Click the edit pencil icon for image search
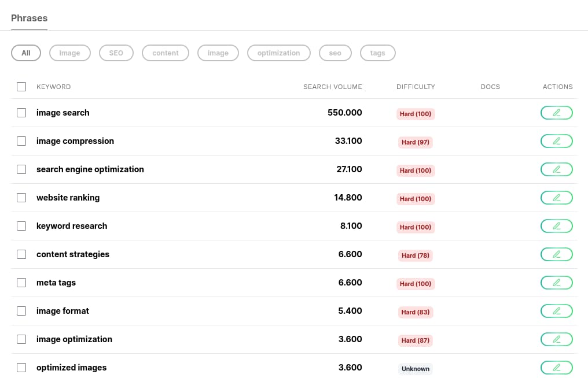 click(x=556, y=113)
